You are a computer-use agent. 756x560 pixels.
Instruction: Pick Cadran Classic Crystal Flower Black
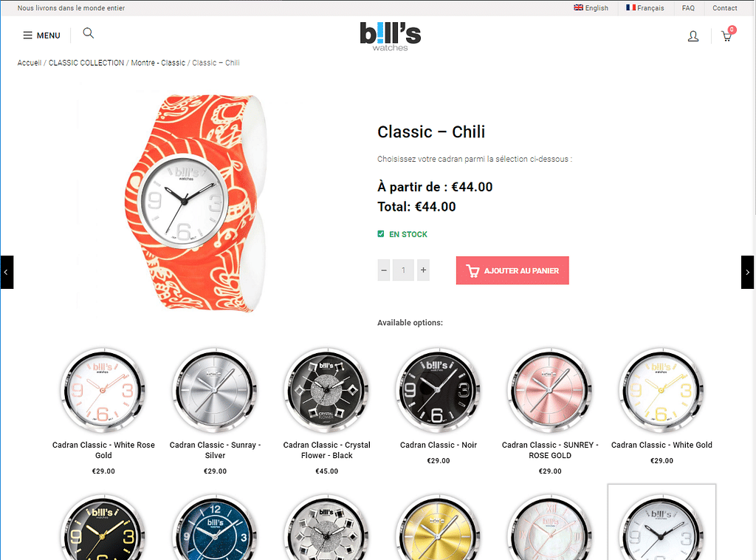point(327,390)
